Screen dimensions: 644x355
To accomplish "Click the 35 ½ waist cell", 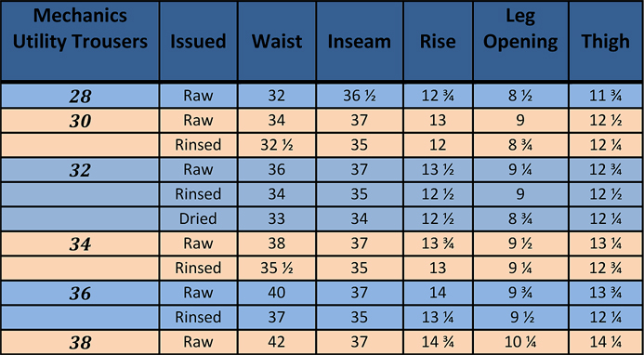I will click(x=277, y=269).
